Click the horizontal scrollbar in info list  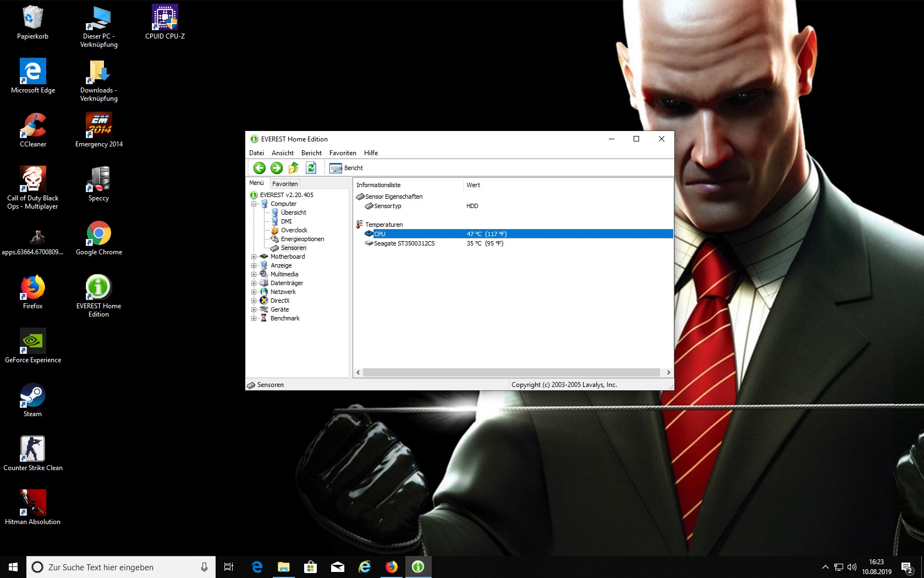point(512,373)
